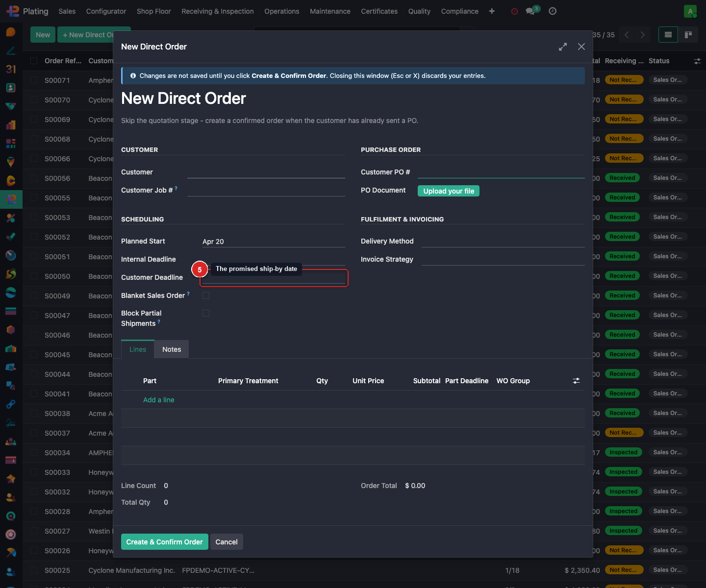Switch to the Notes tab
Screen dimensions: 706x588
(x=172, y=349)
